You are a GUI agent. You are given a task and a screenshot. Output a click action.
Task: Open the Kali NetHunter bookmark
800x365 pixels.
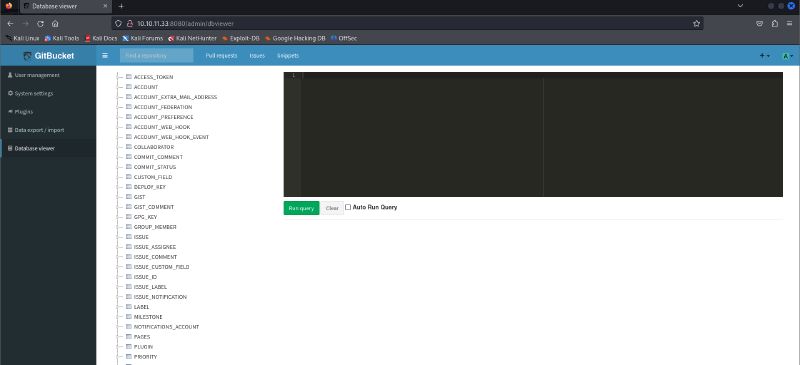pyautogui.click(x=192, y=38)
